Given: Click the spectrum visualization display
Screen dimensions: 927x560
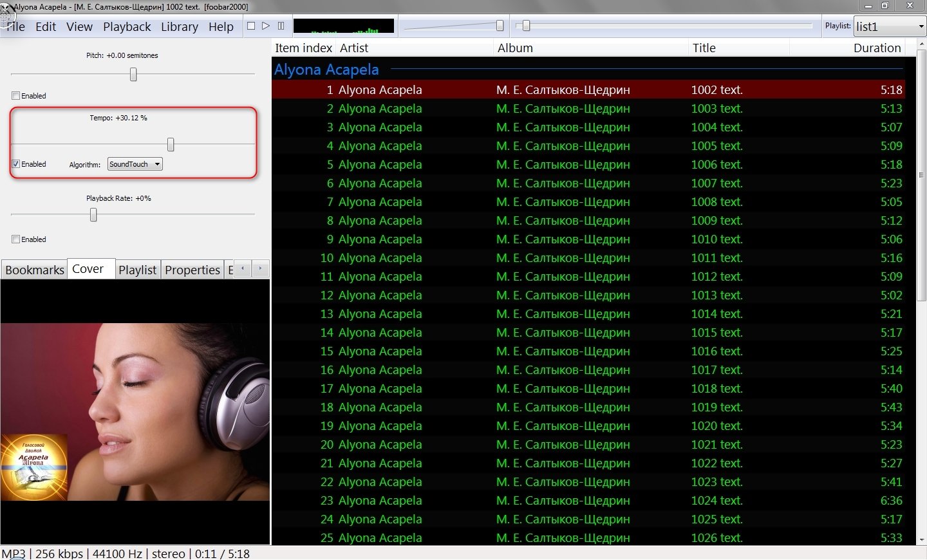Looking at the screenshot, I should click(x=344, y=26).
